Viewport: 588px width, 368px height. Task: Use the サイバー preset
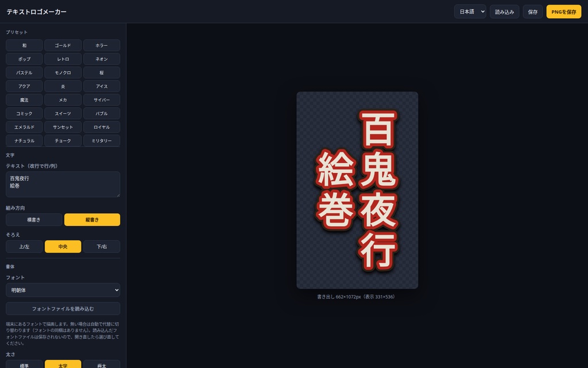[x=102, y=100]
